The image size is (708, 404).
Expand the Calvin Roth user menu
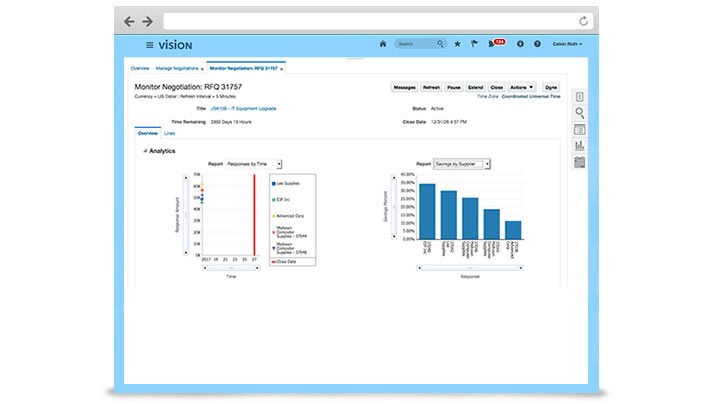tap(567, 44)
